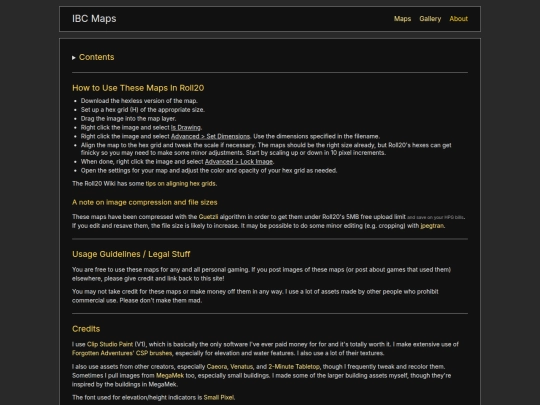Open the Gallery navigation link
The height and width of the screenshot is (405, 540).
(430, 19)
